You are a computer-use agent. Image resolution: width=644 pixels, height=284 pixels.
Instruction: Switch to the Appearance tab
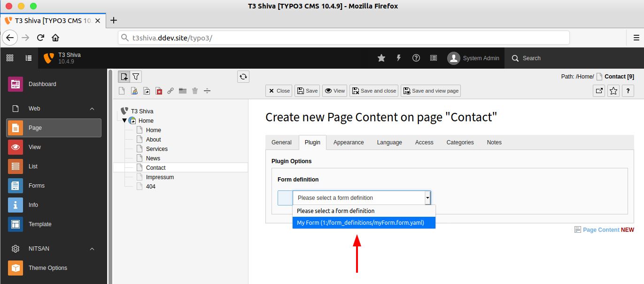pyautogui.click(x=349, y=142)
